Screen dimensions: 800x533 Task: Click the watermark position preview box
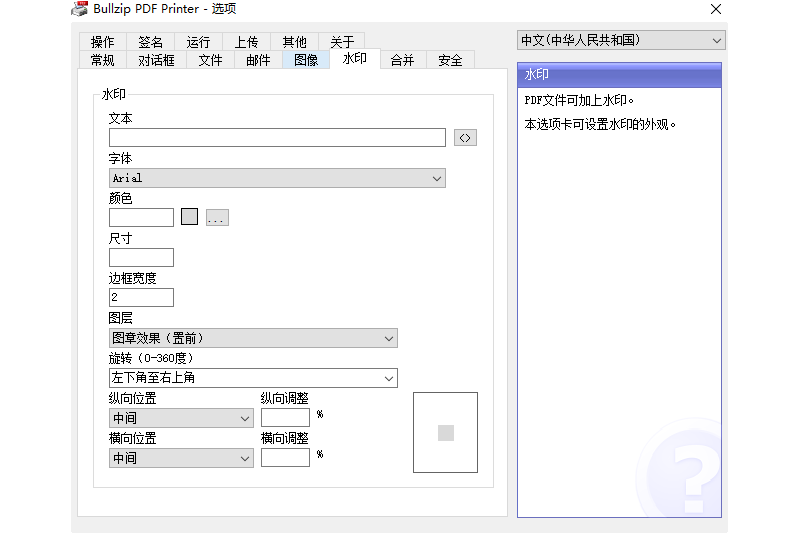(x=445, y=433)
